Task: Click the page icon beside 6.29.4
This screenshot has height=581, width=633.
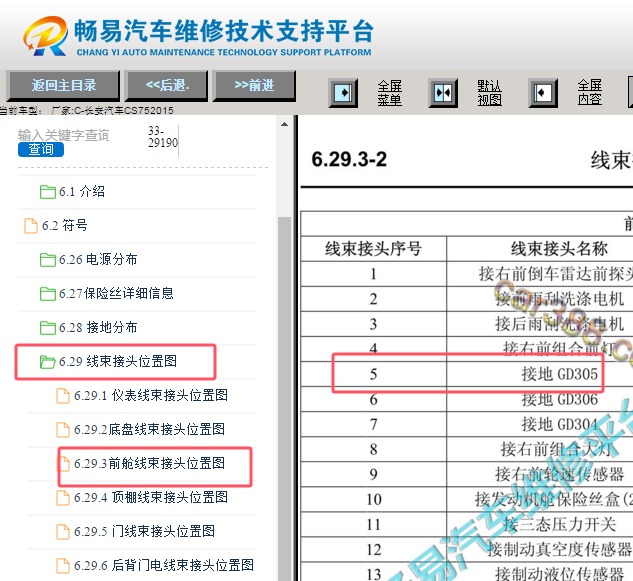Action: coord(63,497)
